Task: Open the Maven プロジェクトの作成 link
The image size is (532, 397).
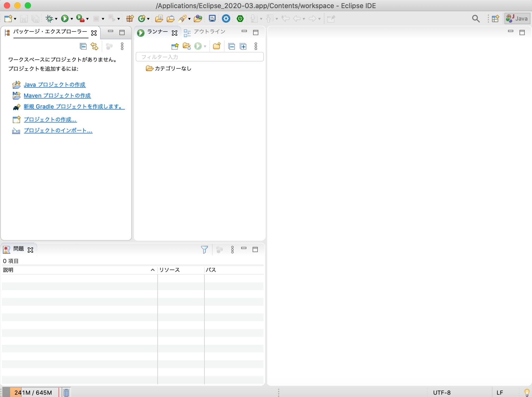Action: tap(57, 96)
